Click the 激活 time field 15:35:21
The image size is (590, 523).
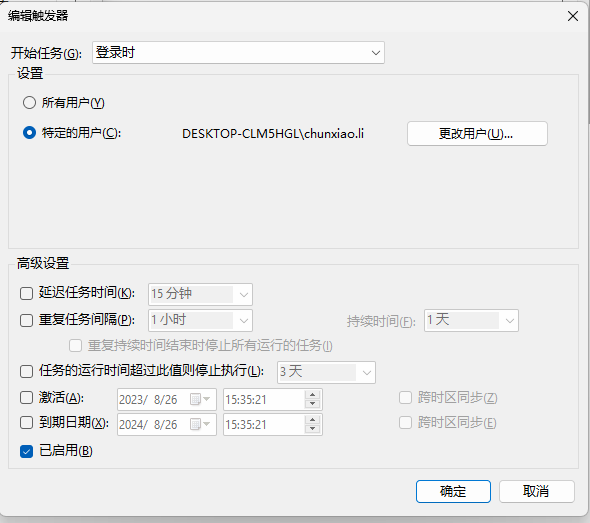[x=263, y=399]
